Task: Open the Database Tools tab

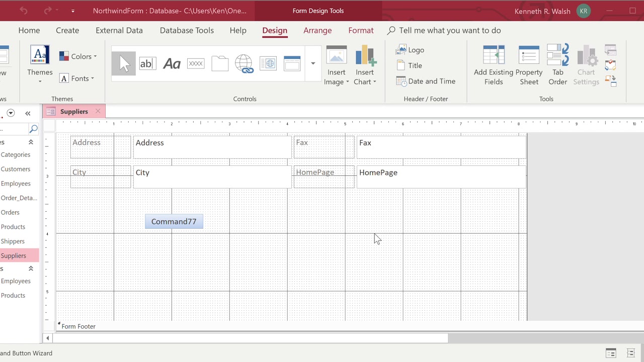Action: coord(187,30)
